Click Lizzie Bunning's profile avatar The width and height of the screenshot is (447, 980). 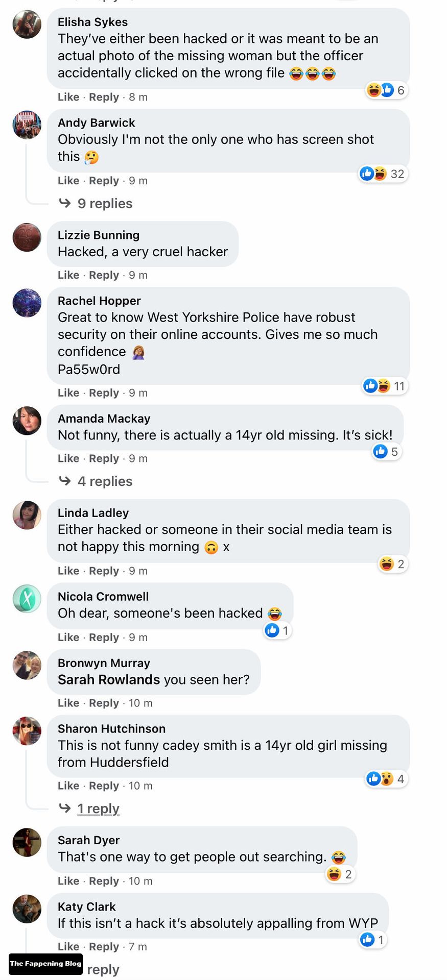[x=27, y=237]
